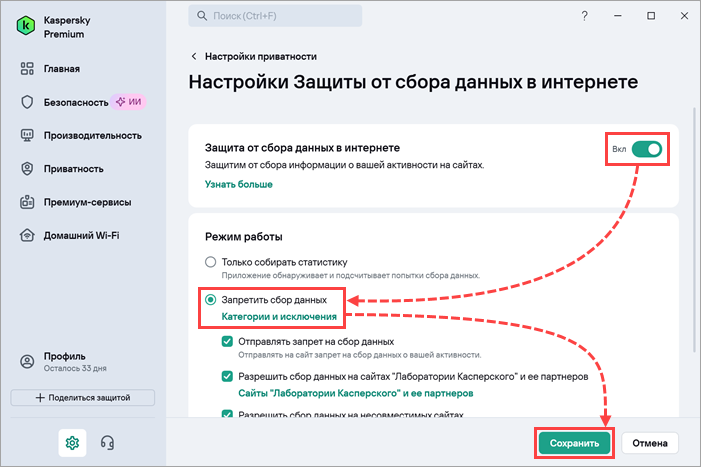The image size is (701, 467).
Task: Open the Премиум-сервисы section
Action: (88, 202)
